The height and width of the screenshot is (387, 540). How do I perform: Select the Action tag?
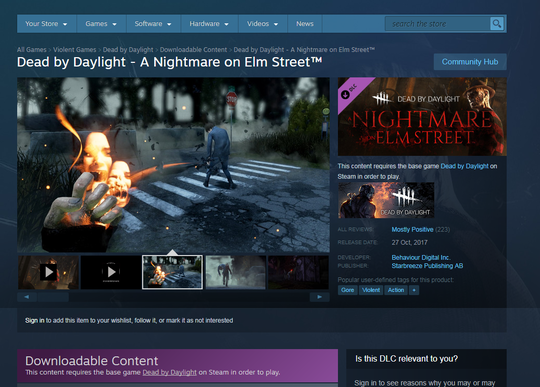396,290
